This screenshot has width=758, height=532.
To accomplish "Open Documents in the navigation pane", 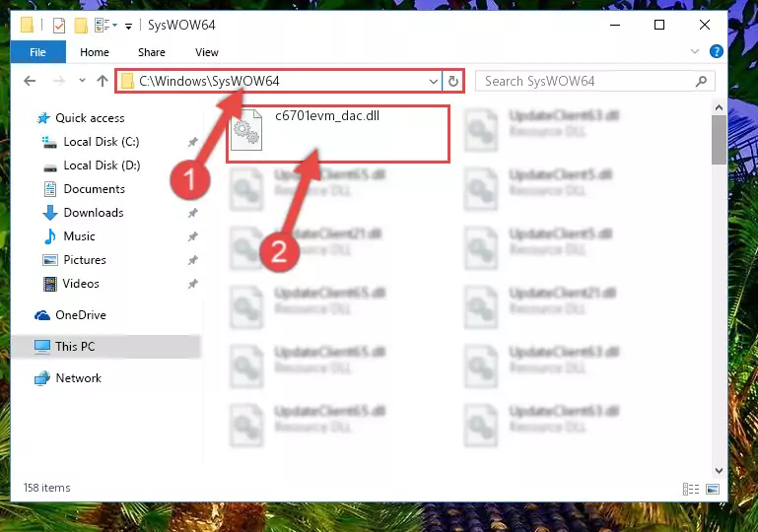I will click(94, 189).
